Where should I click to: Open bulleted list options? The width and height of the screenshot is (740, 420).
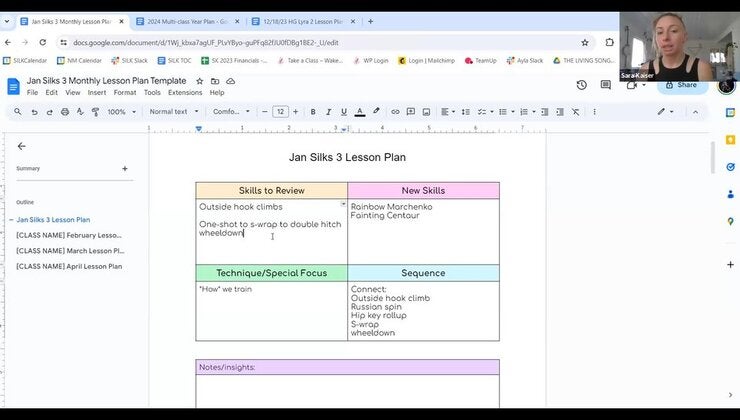point(506,112)
